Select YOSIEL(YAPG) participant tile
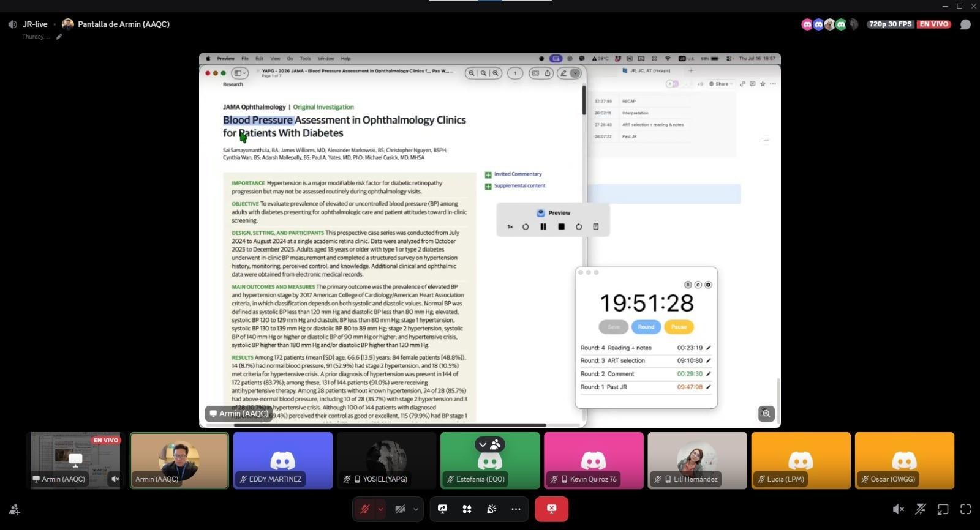This screenshot has width=980, height=530. [386, 460]
